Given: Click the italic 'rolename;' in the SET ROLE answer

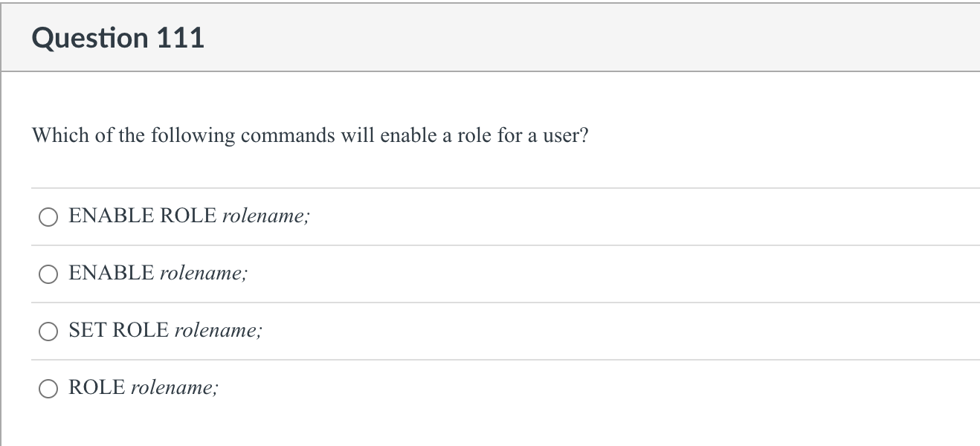Looking at the screenshot, I should (218, 332).
